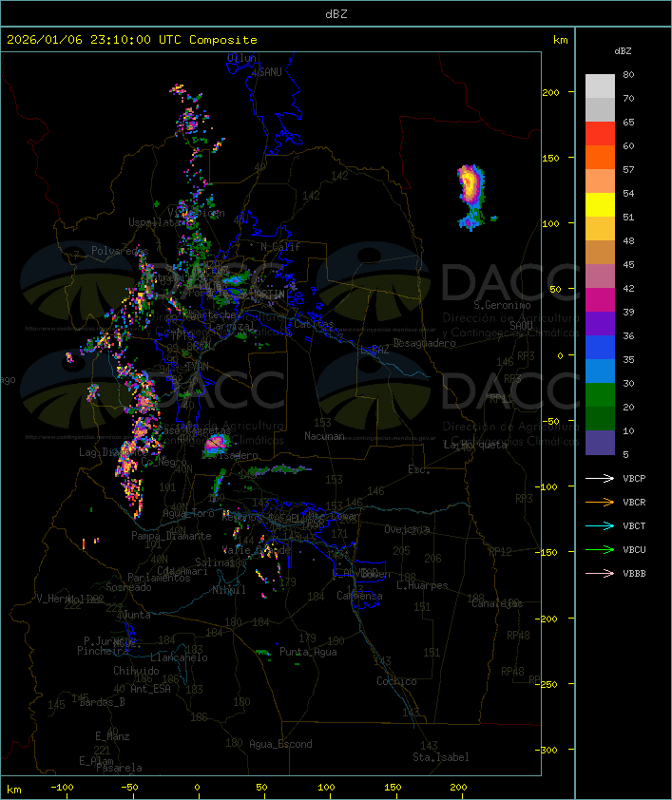672x800 pixels.
Task: Click the VBCT legend label
Action: pos(634,526)
